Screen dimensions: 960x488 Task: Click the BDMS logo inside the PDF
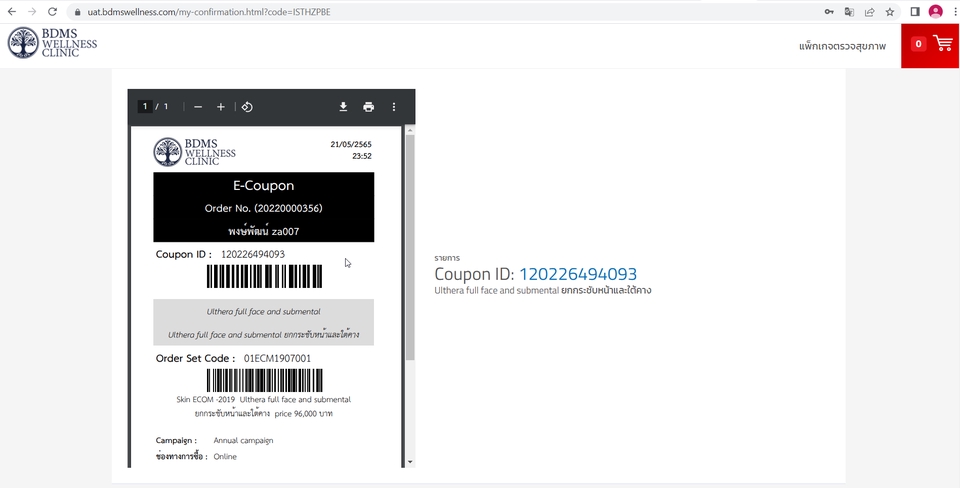(194, 152)
